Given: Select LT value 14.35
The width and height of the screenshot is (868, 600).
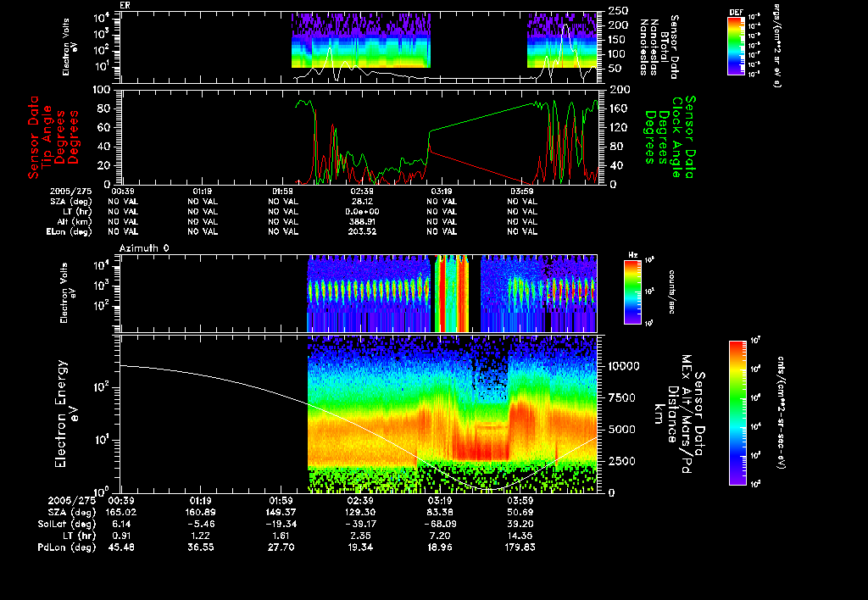Looking at the screenshot, I should click(x=520, y=536).
